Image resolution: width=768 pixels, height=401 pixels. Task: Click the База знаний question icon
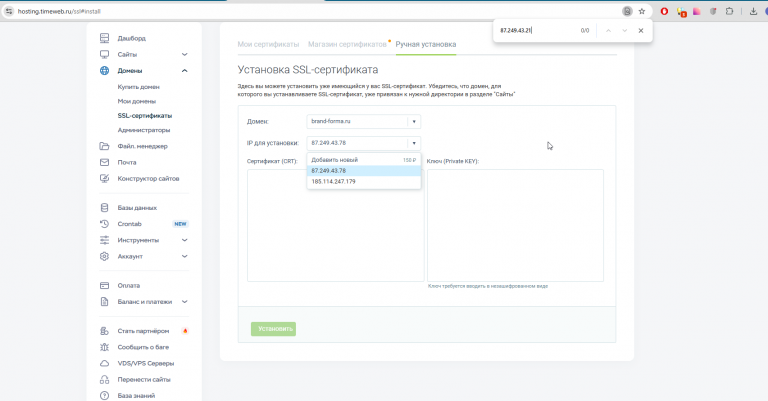(104, 396)
